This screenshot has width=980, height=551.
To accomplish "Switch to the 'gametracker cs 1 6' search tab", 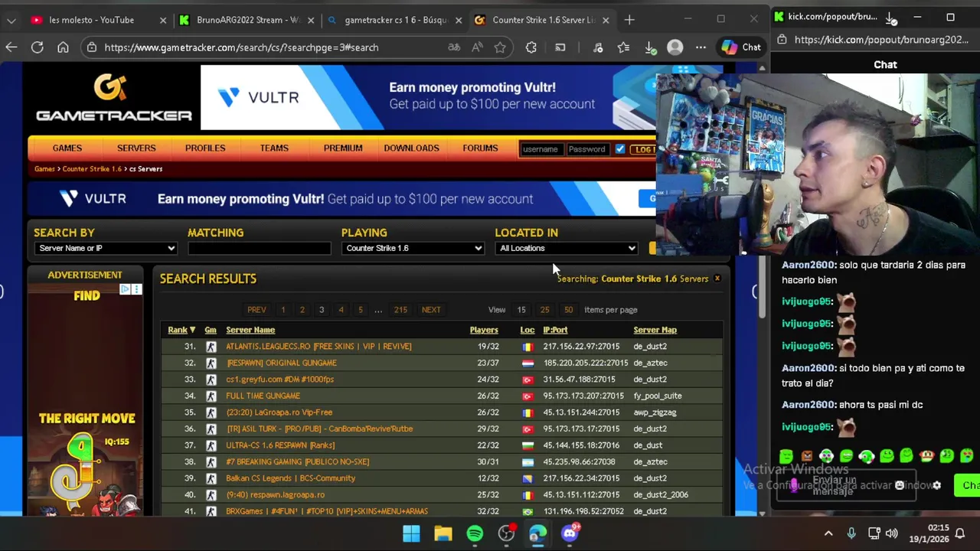I will click(394, 20).
